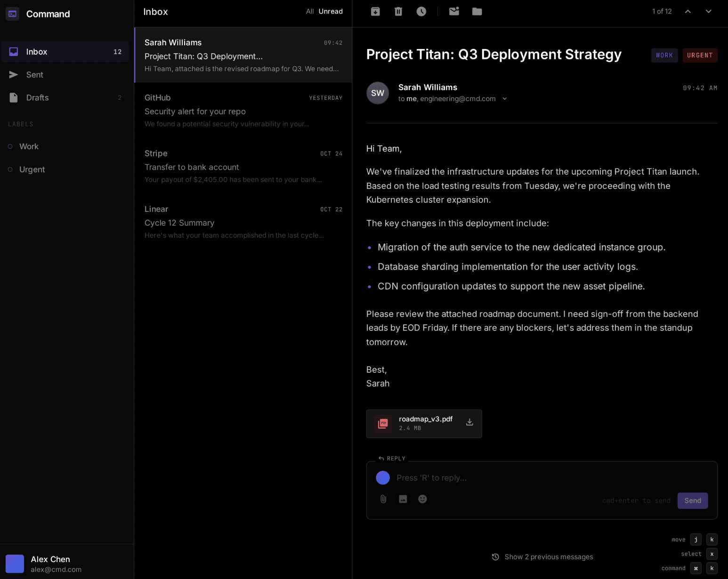728x579 pixels.
Task: Send the reply message
Action: [x=692, y=500]
